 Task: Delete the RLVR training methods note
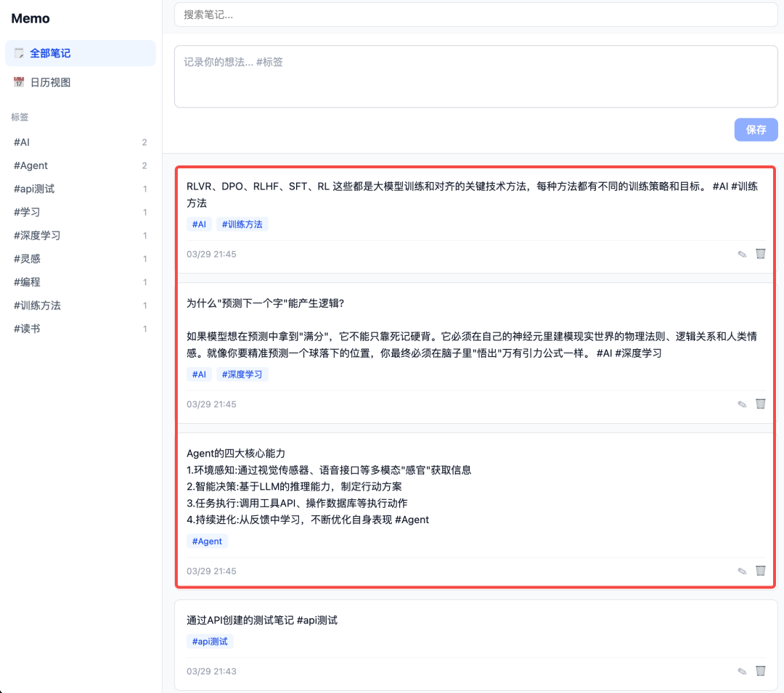point(760,253)
